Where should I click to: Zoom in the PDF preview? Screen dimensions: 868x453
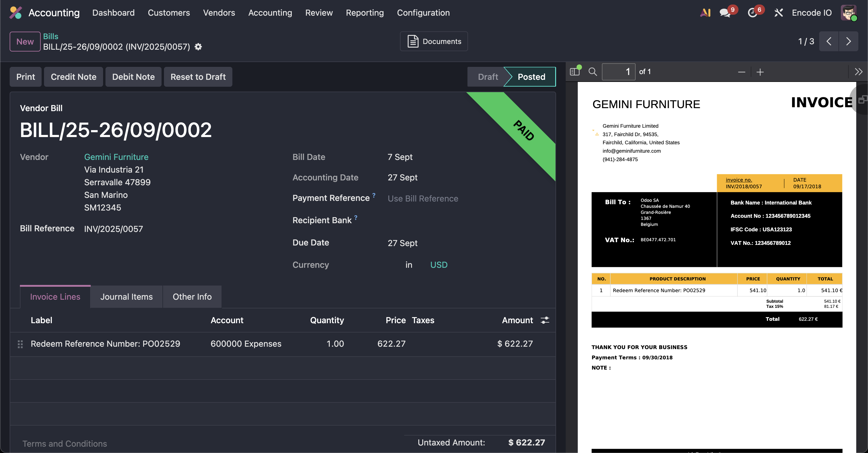(760, 72)
